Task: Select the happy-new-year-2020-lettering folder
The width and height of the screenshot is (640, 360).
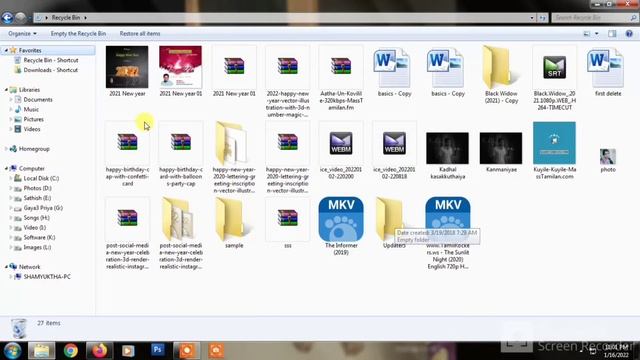Action: (x=231, y=143)
